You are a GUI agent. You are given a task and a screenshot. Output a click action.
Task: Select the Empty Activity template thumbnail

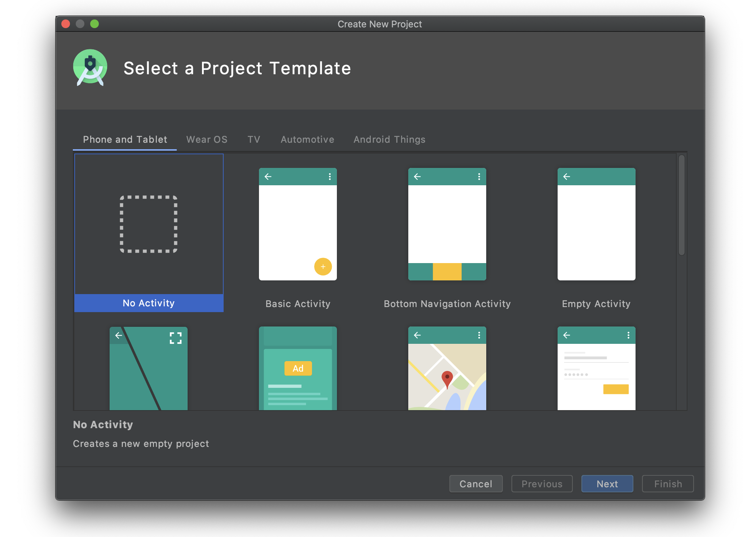click(x=596, y=224)
